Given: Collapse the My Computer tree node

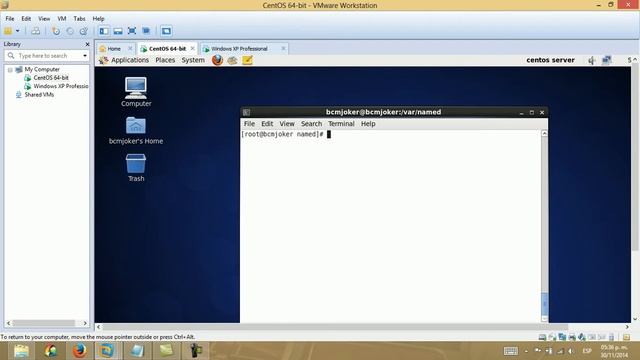Looking at the screenshot, I should tap(10, 70).
